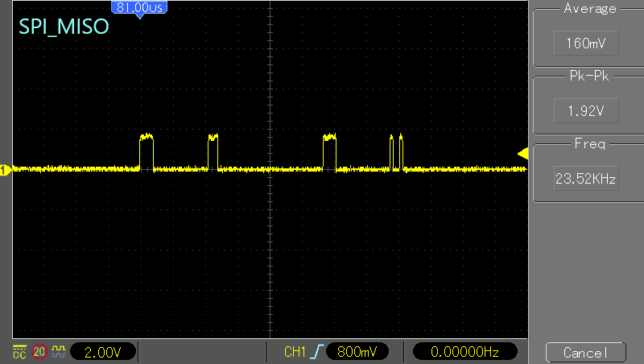Click the 81.00us trigger position marker
Viewport: 644px width, 364px height.
(139, 9)
